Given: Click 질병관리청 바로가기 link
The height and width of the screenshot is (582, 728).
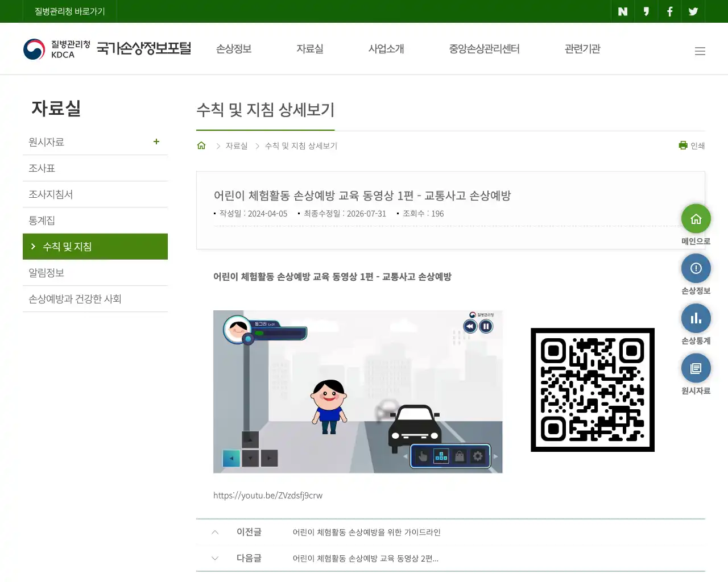Looking at the screenshot, I should tap(70, 11).
